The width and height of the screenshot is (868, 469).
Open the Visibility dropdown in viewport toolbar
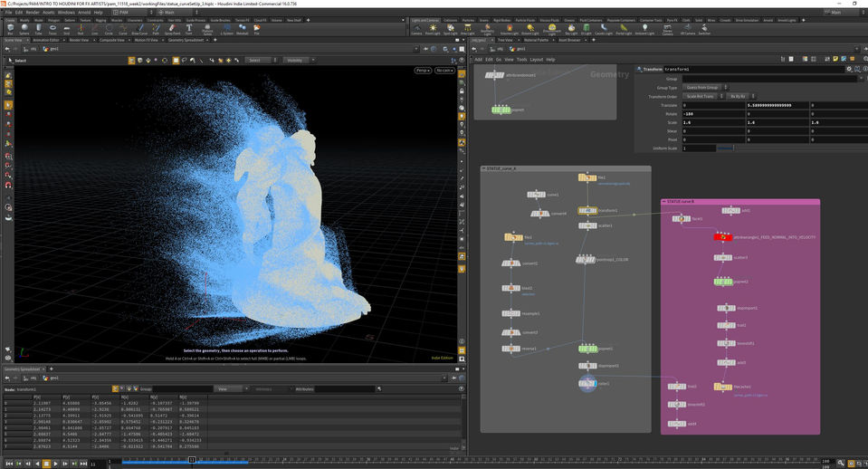point(300,61)
